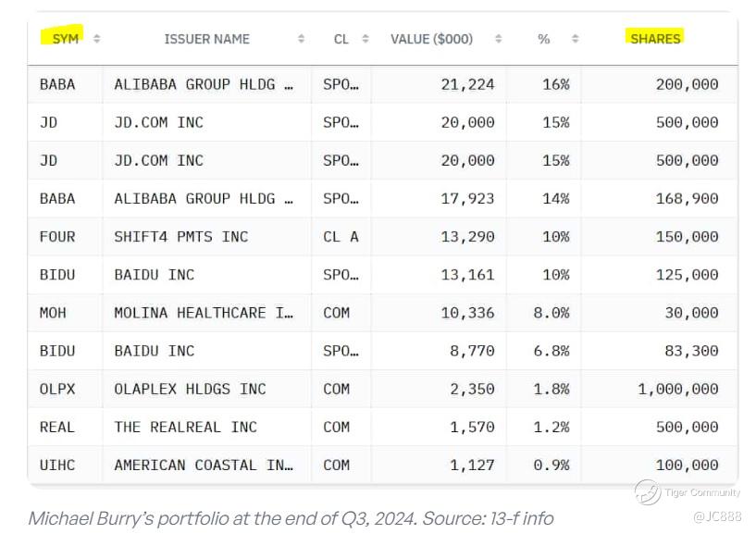Click the UIHC ticker symbol
756x534 pixels.
(57, 465)
